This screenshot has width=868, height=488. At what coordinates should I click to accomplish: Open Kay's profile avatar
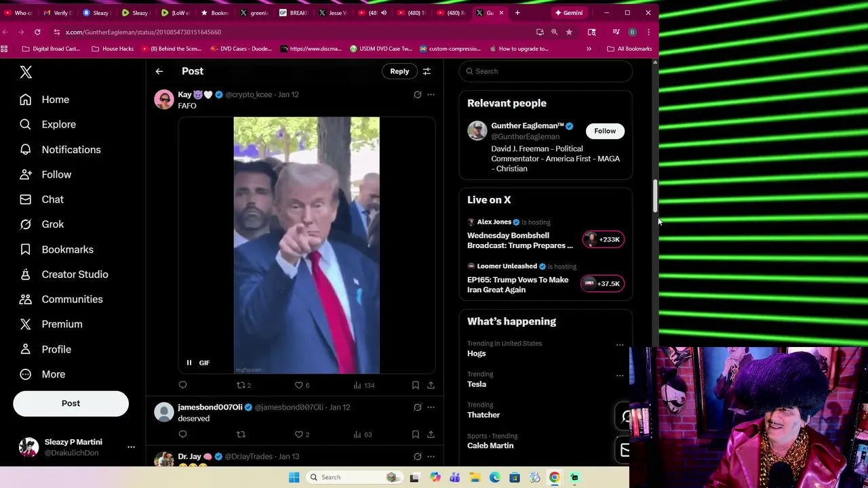click(x=164, y=99)
